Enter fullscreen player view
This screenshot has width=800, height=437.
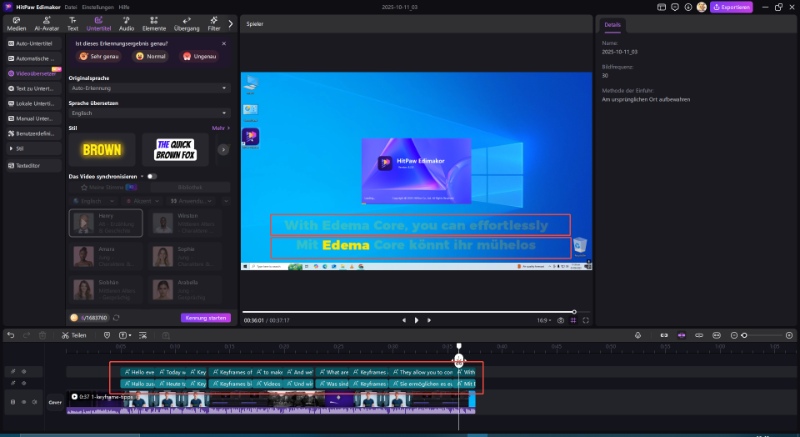(x=586, y=320)
